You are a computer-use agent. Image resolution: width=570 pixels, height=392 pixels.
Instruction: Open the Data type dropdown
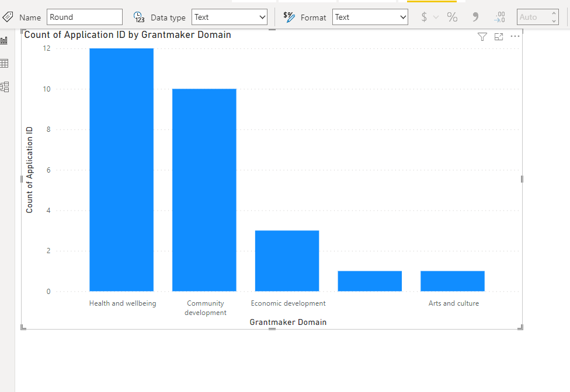pos(230,17)
